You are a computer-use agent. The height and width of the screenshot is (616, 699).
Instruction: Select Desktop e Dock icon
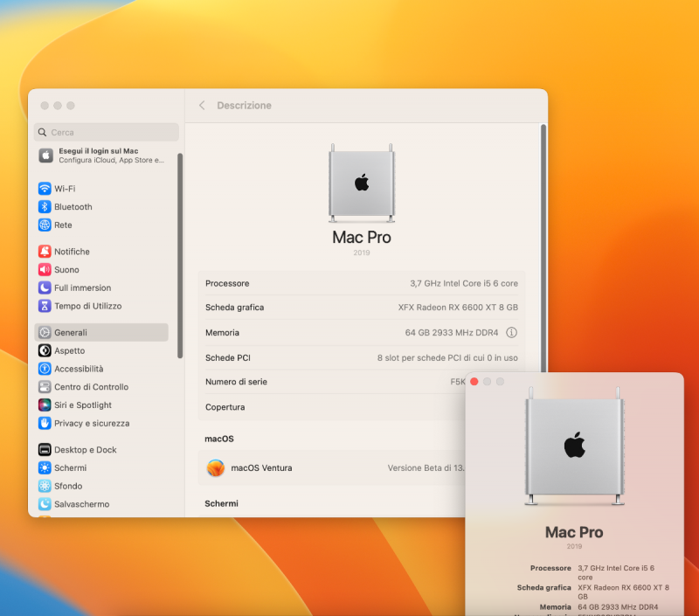pos(45,450)
